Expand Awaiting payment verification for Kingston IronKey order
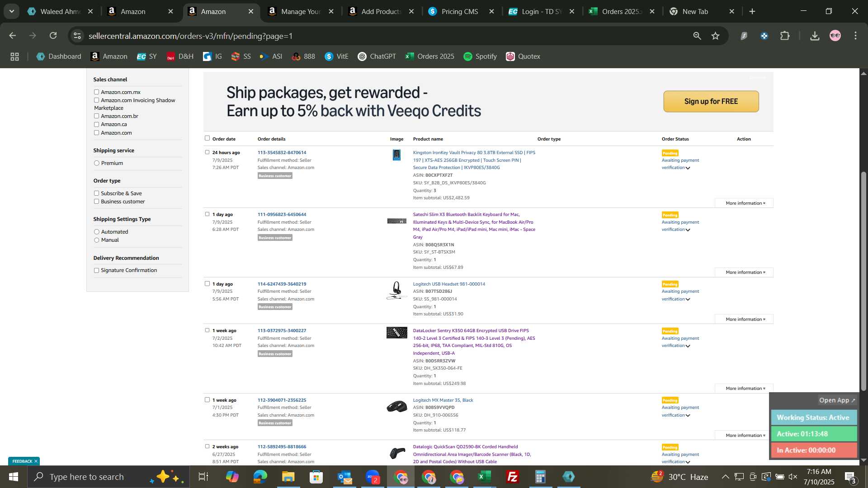868x488 pixels. (688, 168)
